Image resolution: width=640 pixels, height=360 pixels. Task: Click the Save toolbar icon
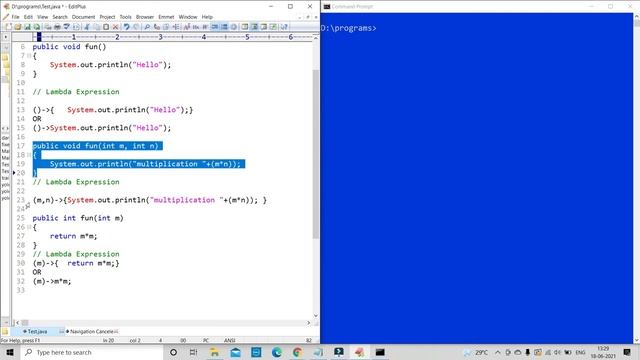coord(27,27)
